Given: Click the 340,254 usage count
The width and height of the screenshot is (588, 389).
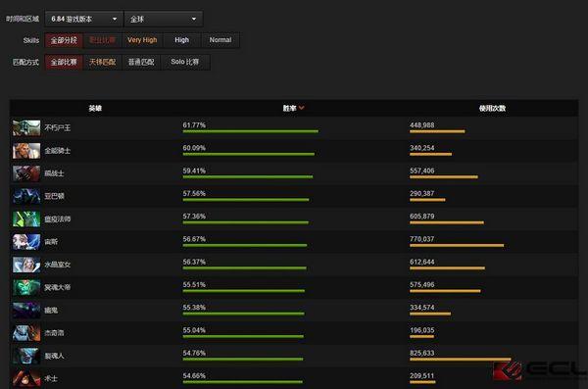Looking at the screenshot, I should [x=421, y=148].
